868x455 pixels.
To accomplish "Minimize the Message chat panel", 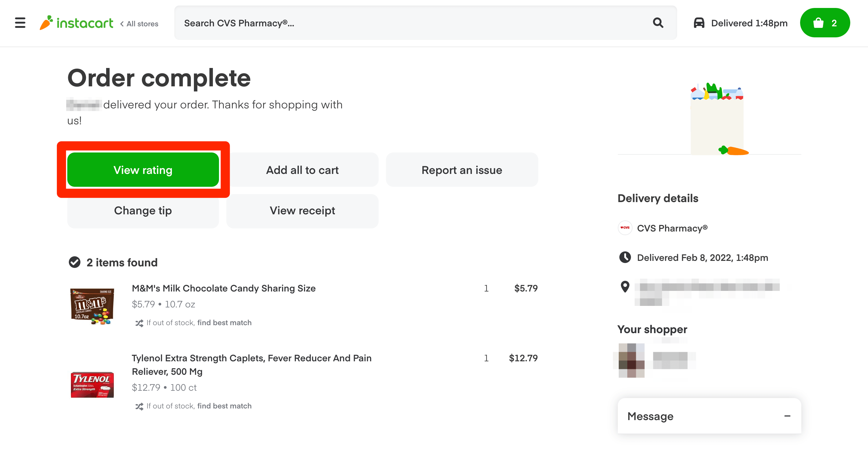I will (787, 416).
